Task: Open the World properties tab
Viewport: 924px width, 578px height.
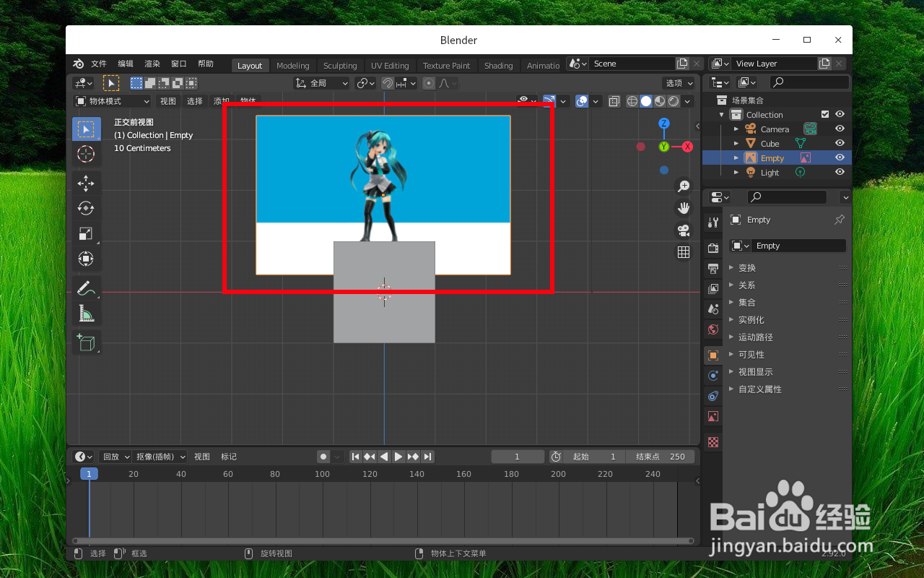Action: pyautogui.click(x=713, y=329)
